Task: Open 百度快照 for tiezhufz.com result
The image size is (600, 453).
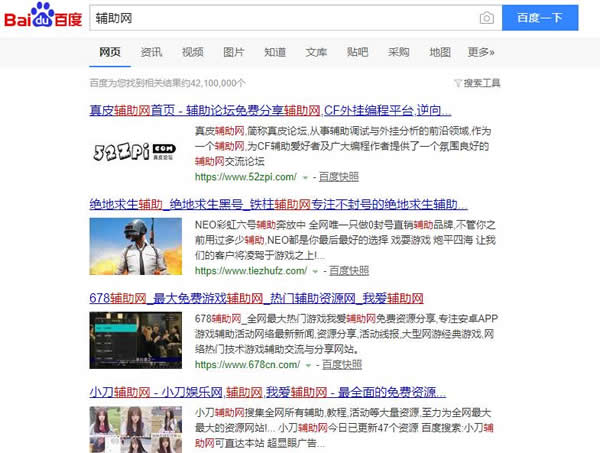Action: [349, 271]
